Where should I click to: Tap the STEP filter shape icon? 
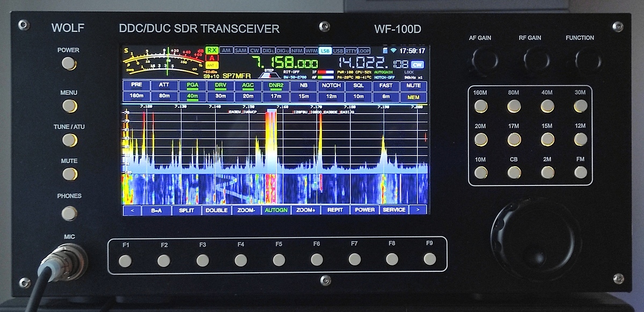(270, 75)
